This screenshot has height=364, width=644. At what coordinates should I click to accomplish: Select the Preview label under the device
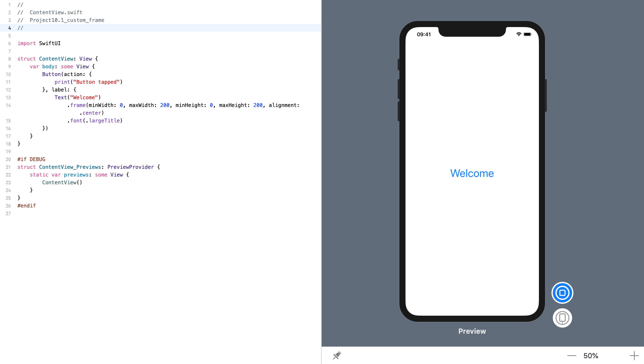(472, 331)
